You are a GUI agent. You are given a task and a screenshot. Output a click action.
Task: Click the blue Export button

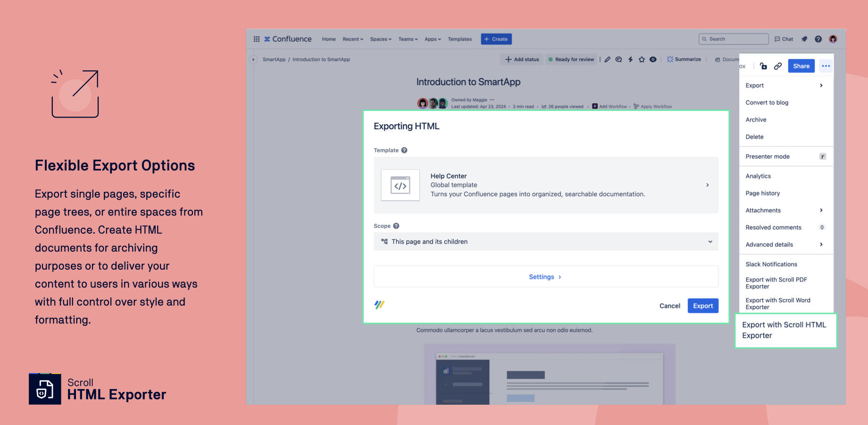coord(703,306)
